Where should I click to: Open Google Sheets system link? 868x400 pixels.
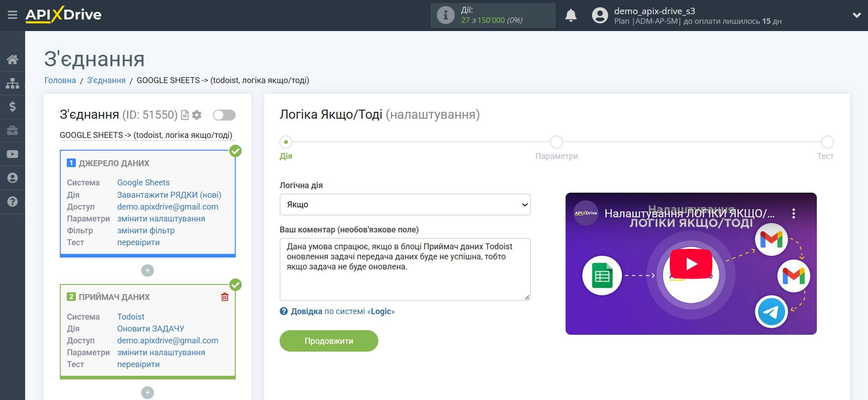click(x=143, y=183)
